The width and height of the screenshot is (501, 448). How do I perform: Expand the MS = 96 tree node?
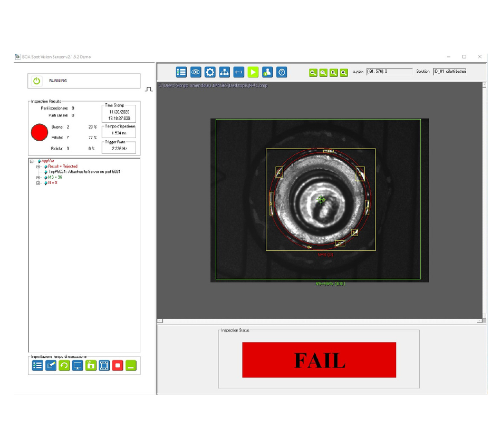tap(38, 178)
